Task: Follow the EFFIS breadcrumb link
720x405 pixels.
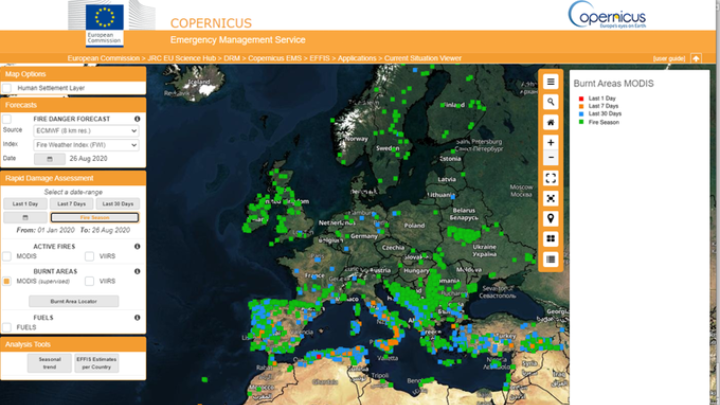Action: [x=320, y=58]
